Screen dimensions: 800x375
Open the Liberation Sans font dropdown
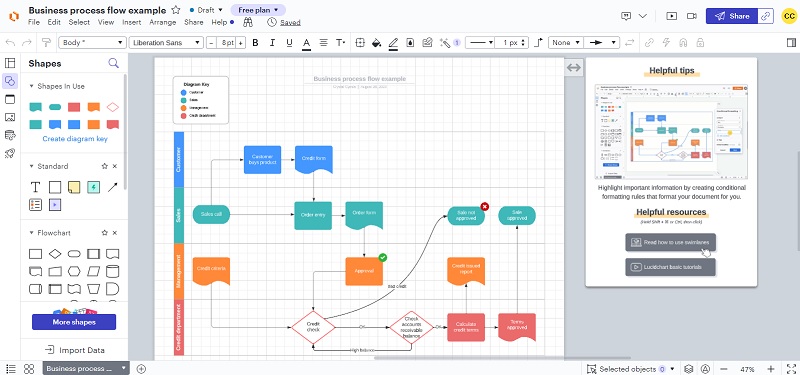[166, 43]
